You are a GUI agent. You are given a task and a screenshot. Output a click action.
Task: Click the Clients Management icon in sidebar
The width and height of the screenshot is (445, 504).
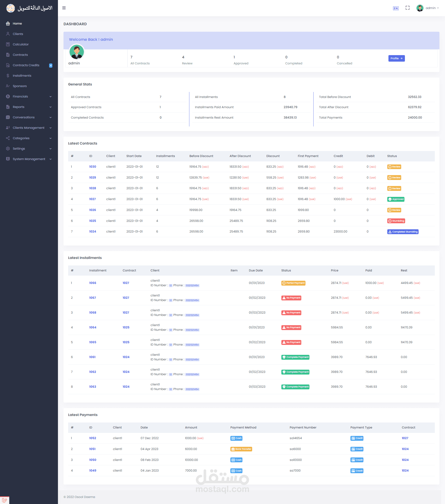(x=8, y=128)
